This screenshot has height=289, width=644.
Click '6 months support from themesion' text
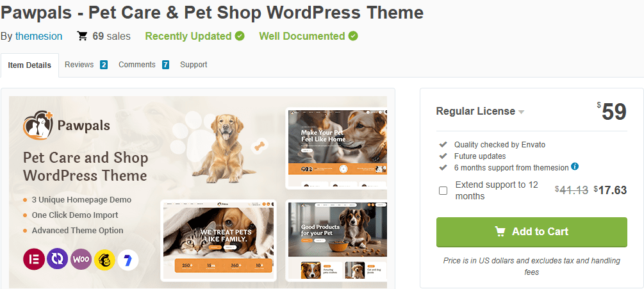[511, 167]
